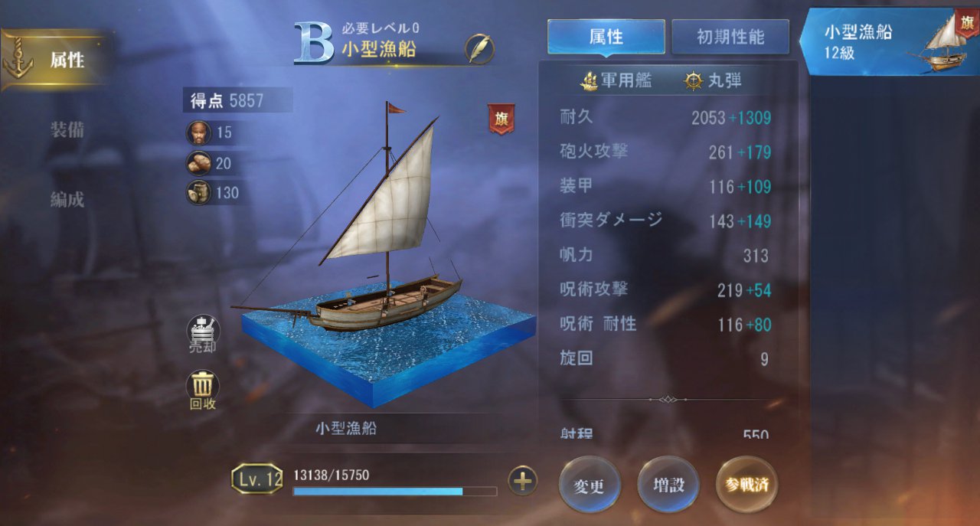
Task: Click the 増設 round button
Action: tap(668, 485)
